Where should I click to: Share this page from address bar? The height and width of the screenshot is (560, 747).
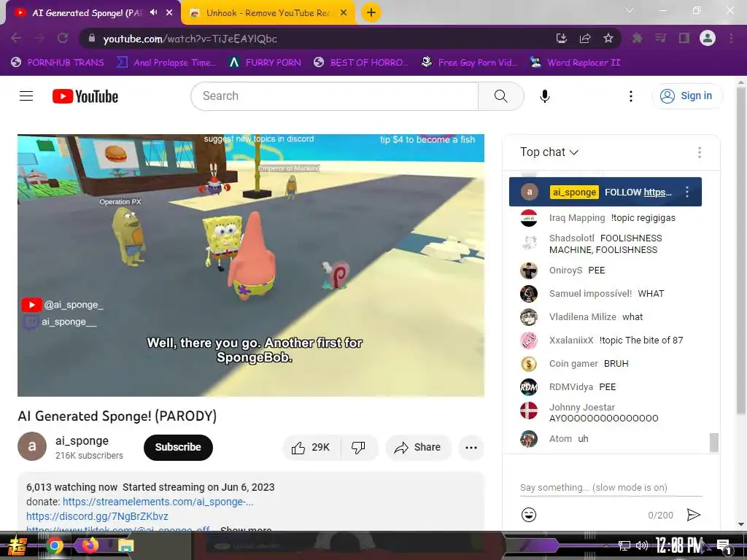pyautogui.click(x=585, y=39)
